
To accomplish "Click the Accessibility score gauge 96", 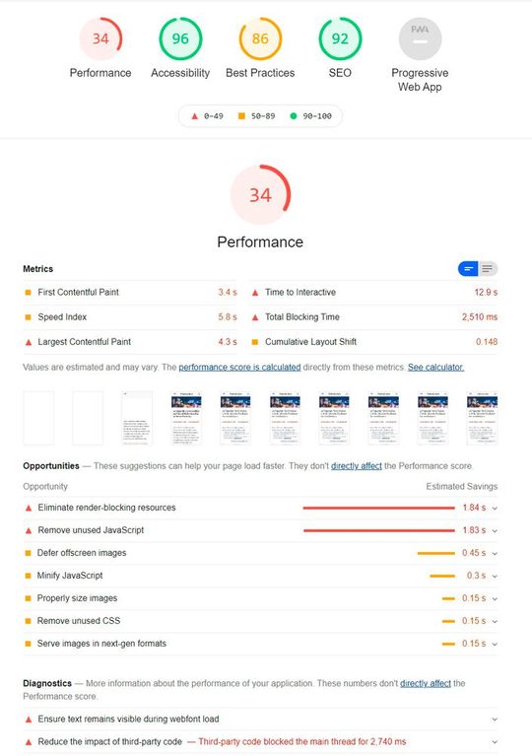I will click(180, 38).
